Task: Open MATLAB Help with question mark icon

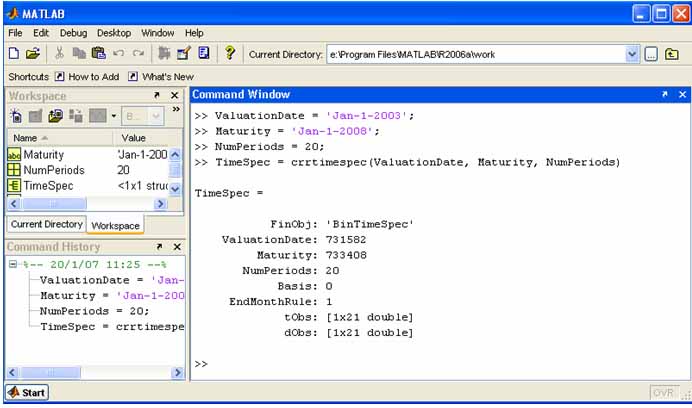Action: tap(229, 53)
